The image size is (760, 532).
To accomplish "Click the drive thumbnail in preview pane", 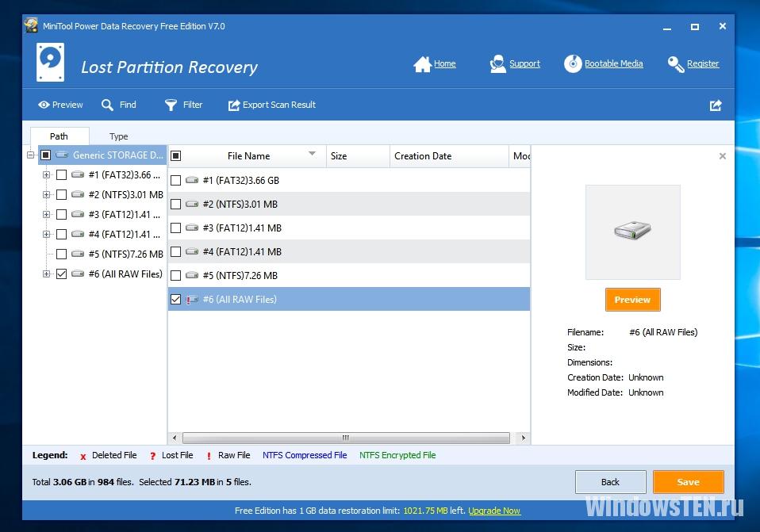I will tap(632, 232).
